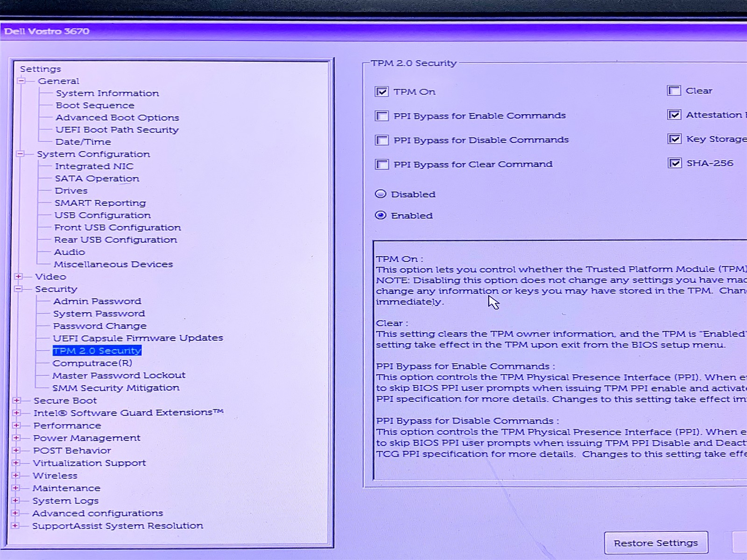Enable the TPM On checkbox
747x560 pixels.
point(381,92)
